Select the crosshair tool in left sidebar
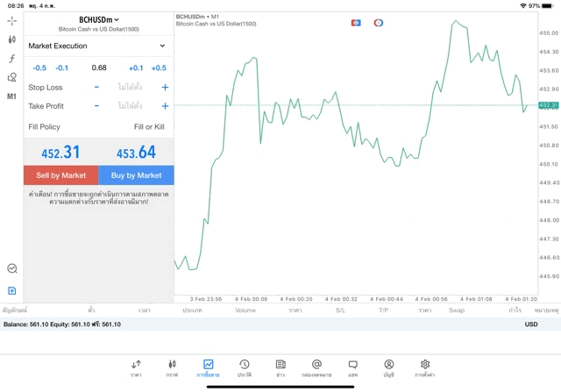This screenshot has width=561, height=392. 11,21
